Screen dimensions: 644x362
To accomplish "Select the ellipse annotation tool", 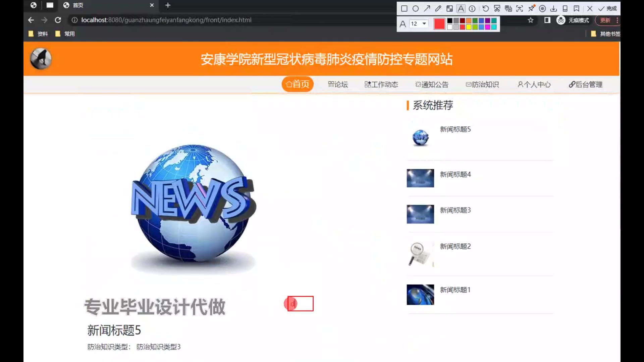I will pyautogui.click(x=416, y=9).
